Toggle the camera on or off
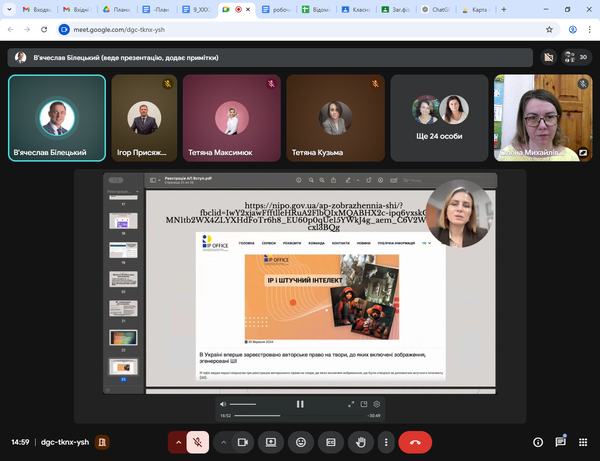600x461 pixels. pos(244,441)
